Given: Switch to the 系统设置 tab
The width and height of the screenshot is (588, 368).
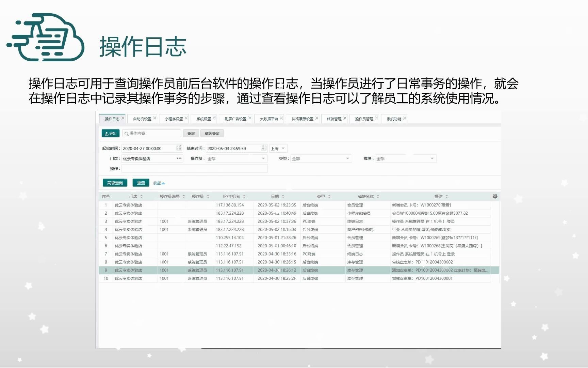Looking at the screenshot, I should coord(204,119).
